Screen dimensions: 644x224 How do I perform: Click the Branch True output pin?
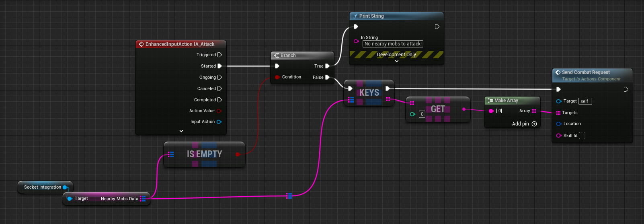tap(327, 66)
